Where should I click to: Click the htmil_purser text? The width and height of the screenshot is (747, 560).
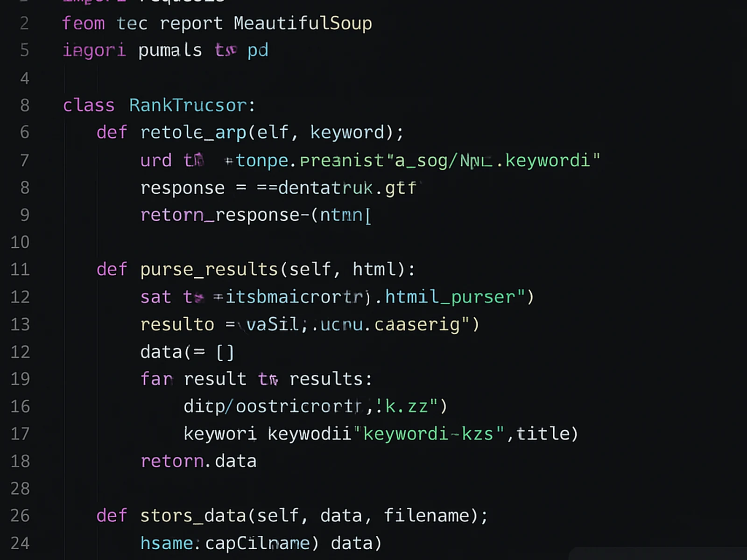coord(450,297)
